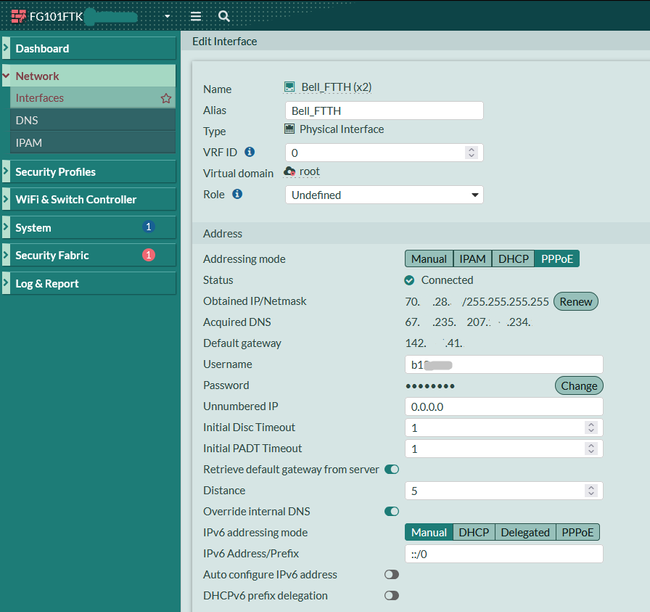The height and width of the screenshot is (612, 650).
Task: Open the DNS page under Network
Action: tap(27, 120)
